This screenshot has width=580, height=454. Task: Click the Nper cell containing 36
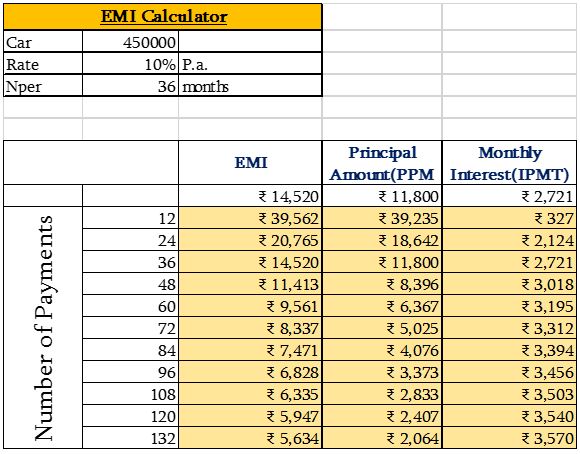(130, 85)
